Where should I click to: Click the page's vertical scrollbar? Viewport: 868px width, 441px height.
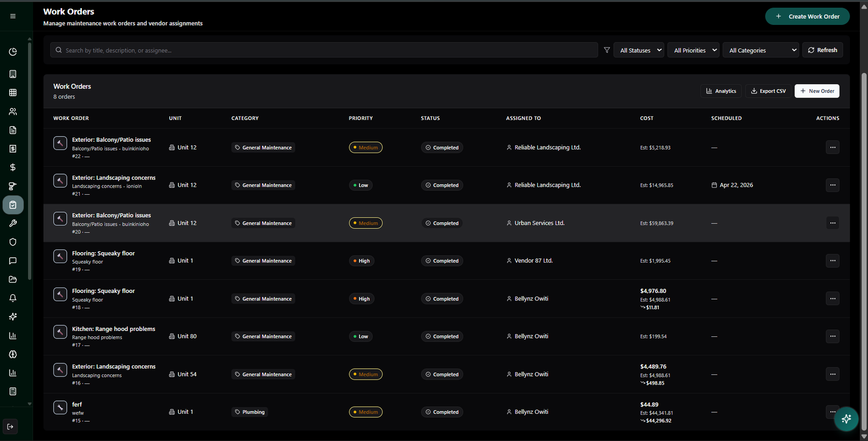click(864, 252)
